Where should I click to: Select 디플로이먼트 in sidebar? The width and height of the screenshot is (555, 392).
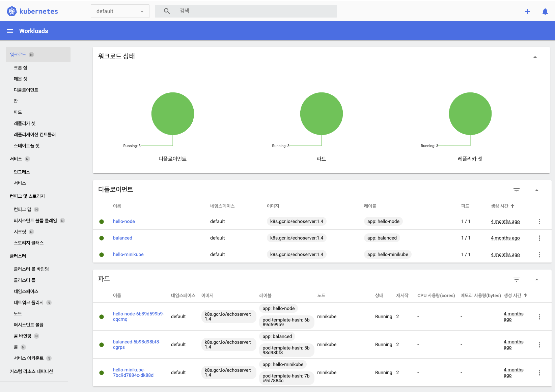coord(26,90)
